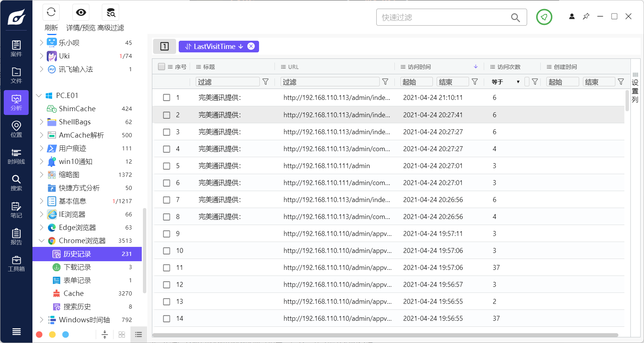
Task: Click the hamburger menu icon at sidebar bottom
Action: tap(16, 332)
